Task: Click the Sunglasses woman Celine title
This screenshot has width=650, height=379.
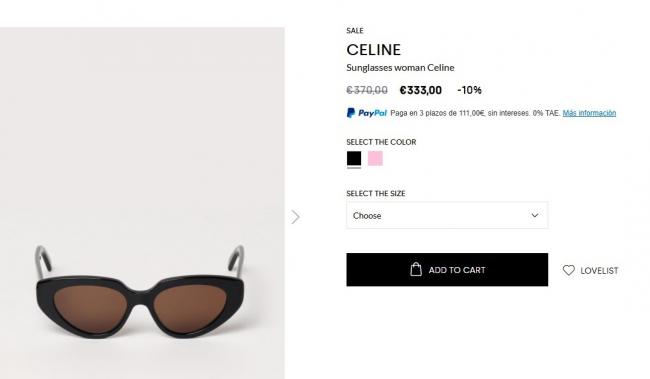Action: (400, 68)
